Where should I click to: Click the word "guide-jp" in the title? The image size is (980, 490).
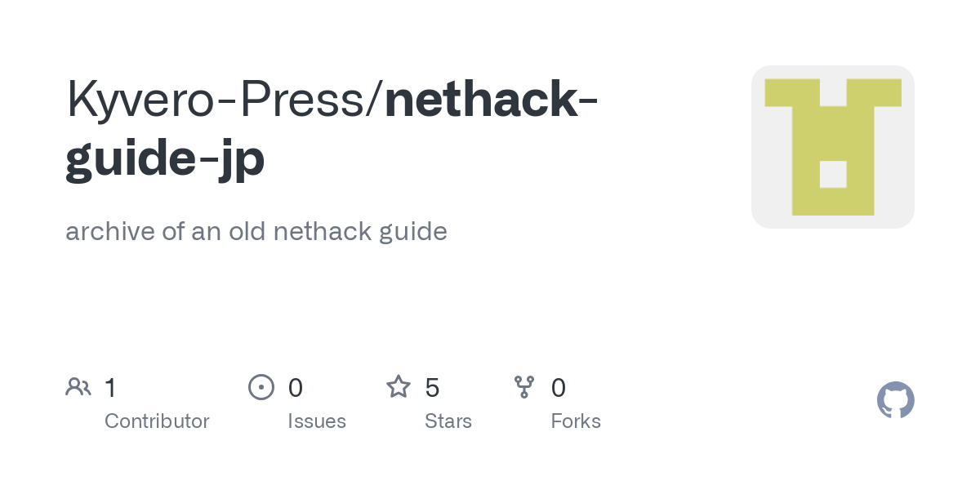pos(165,156)
